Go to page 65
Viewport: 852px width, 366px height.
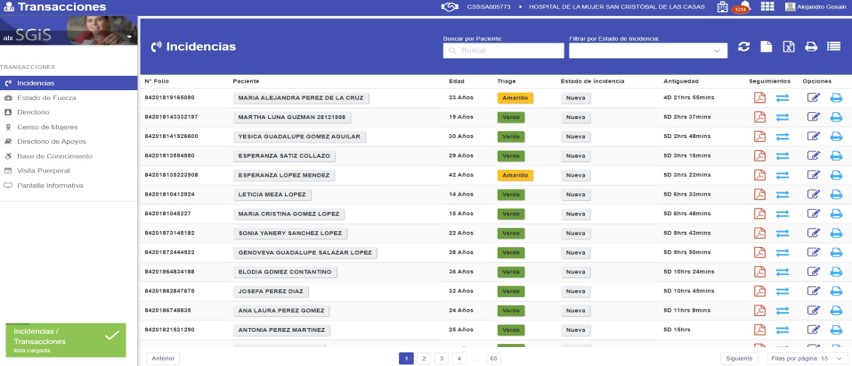[x=493, y=358]
